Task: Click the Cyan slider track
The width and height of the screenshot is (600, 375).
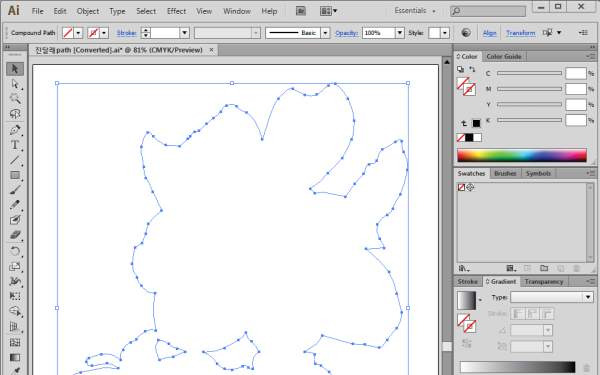Action: pos(529,73)
